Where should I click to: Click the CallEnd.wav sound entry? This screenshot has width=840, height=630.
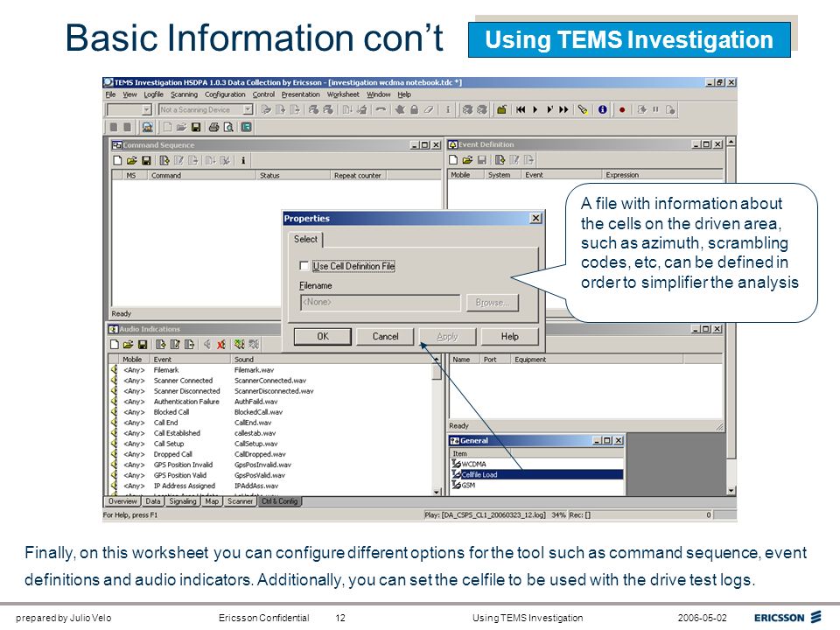point(253,423)
